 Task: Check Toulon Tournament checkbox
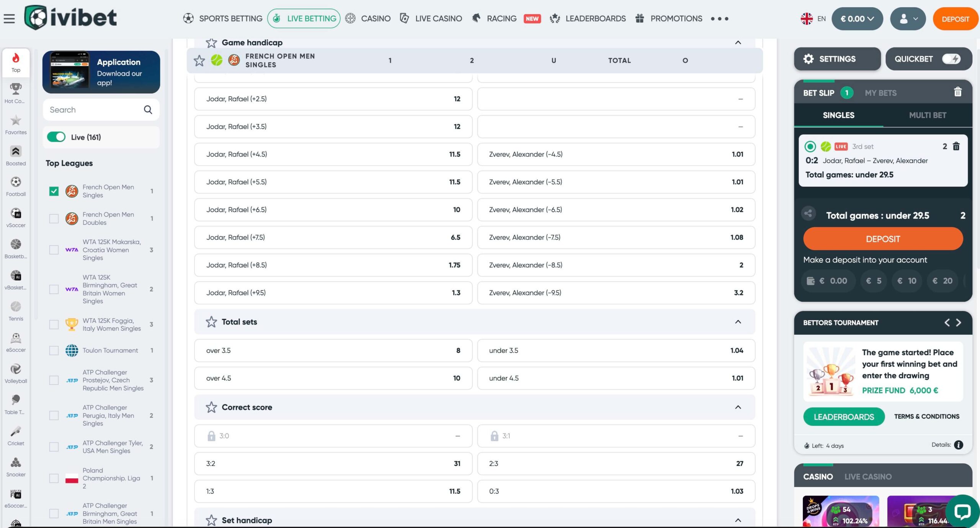tap(54, 350)
